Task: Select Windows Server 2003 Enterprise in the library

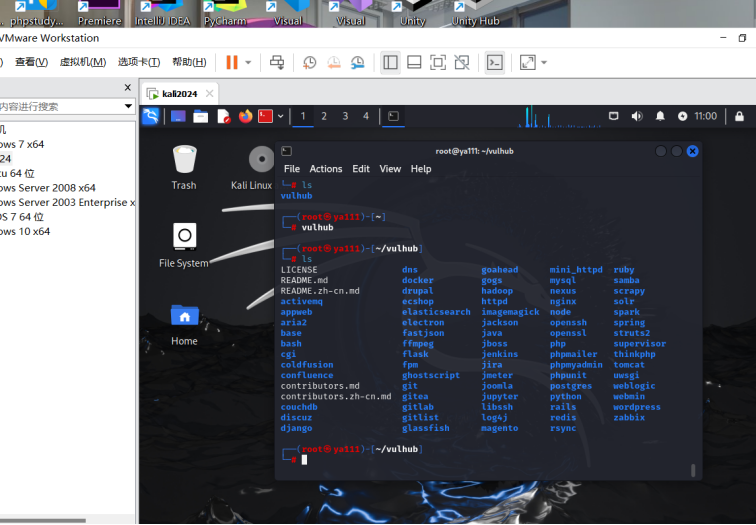Action: 68,202
